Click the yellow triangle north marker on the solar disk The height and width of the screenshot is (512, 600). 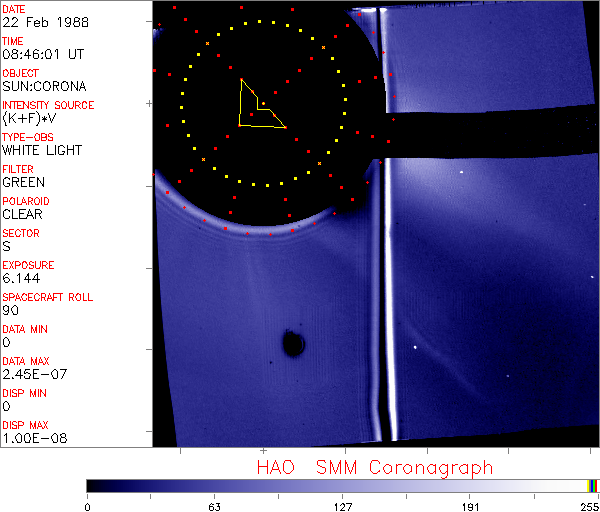click(255, 108)
